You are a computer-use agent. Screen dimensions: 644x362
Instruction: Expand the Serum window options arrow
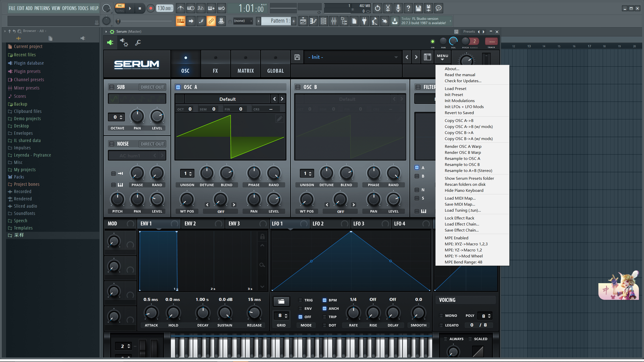[x=106, y=31]
